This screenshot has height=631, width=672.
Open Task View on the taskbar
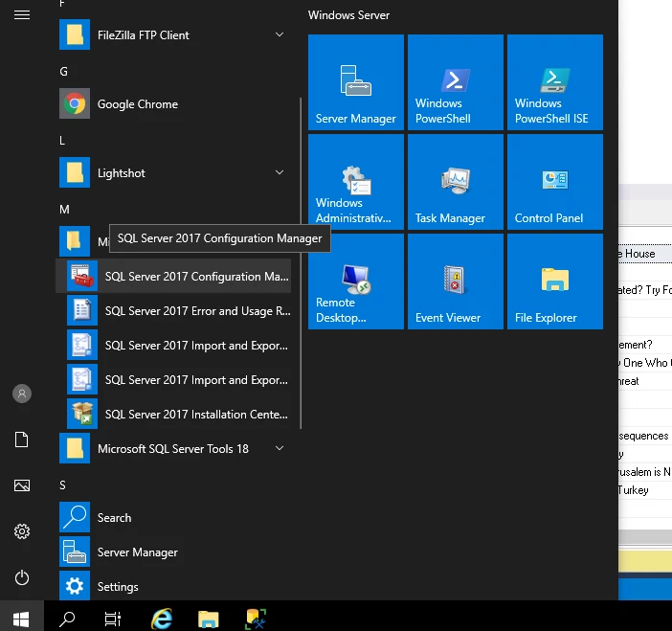(113, 619)
